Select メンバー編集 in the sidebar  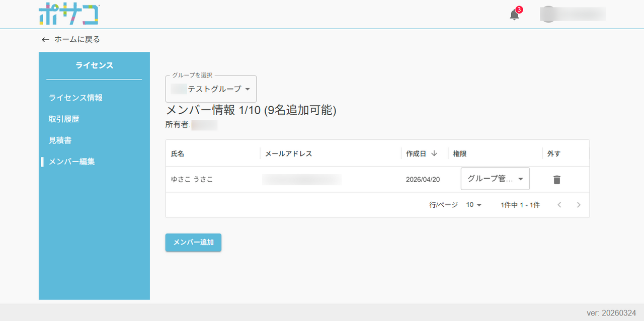(x=72, y=162)
